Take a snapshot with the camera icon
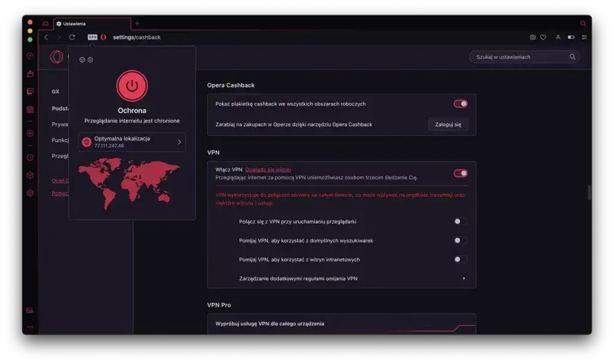This screenshot has height=364, width=614. (x=532, y=37)
